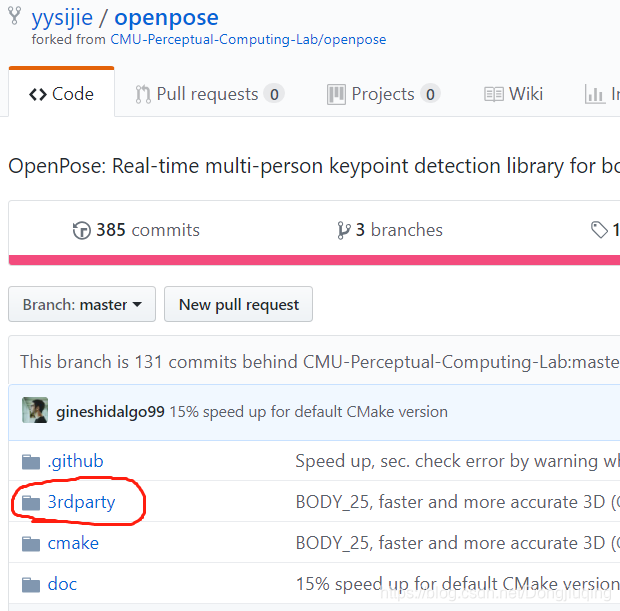Image resolution: width=620 pixels, height=611 pixels.
Task: Open the 3rdparty row BODY_25 commit message
Action: coord(457,502)
